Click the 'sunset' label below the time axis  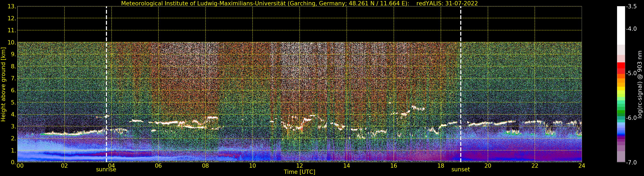461,170
